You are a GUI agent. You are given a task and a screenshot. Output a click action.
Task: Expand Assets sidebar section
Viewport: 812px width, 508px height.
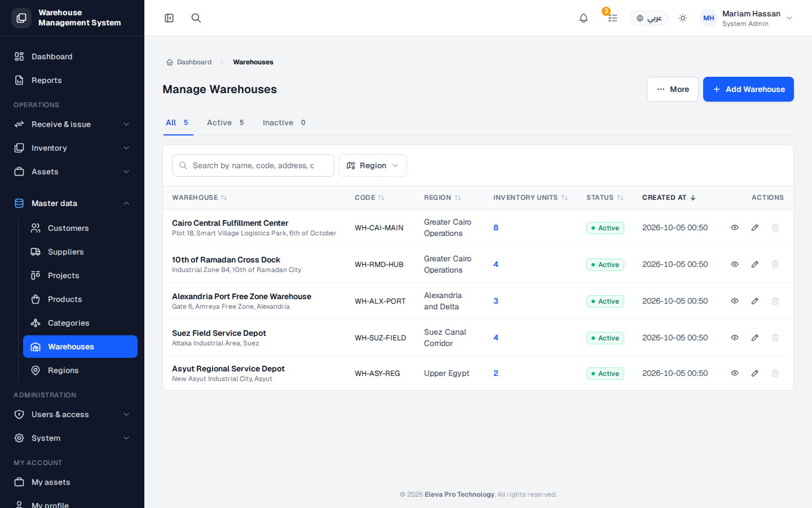pos(72,172)
